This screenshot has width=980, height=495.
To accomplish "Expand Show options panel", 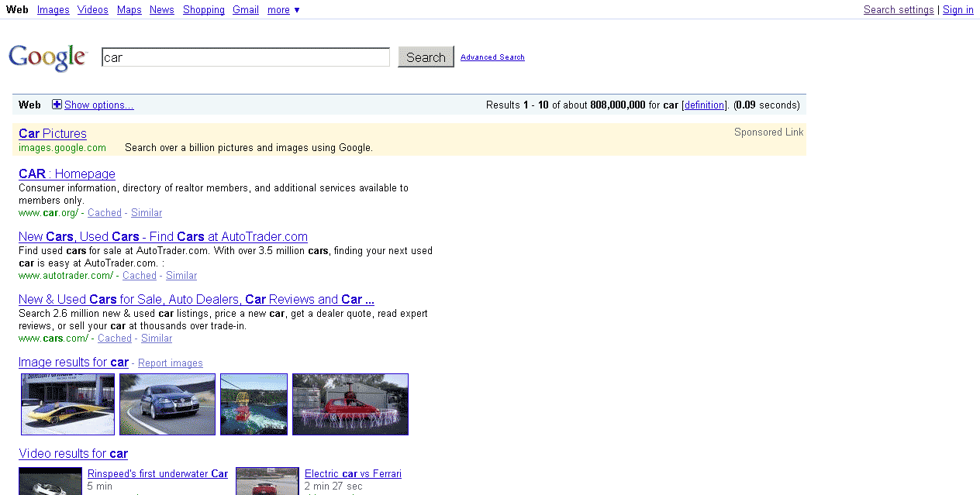I will click(x=98, y=105).
